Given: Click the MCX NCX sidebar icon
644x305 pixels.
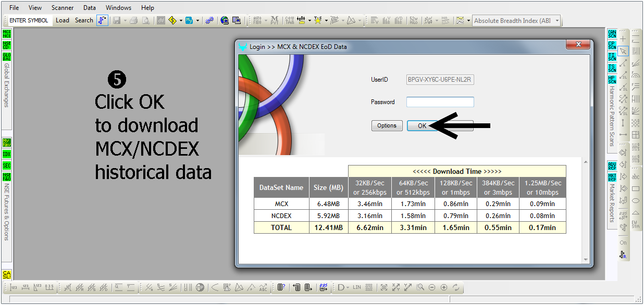Looking at the screenshot, I should tap(7, 34).
